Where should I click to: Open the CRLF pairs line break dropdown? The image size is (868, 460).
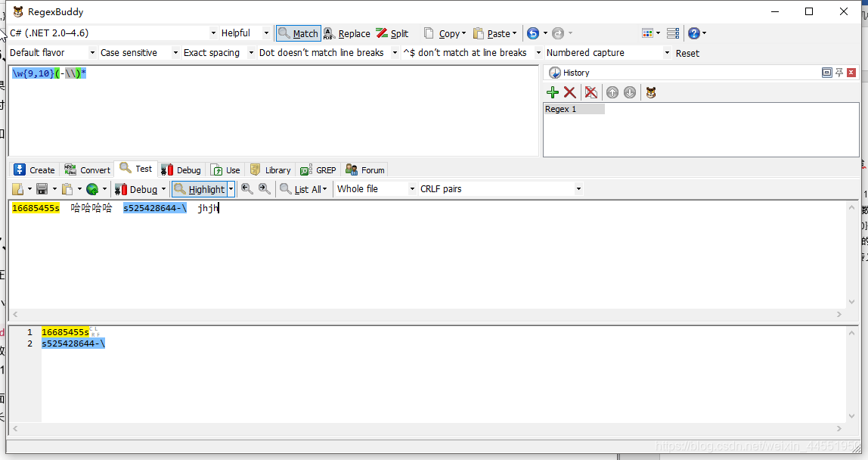point(501,189)
